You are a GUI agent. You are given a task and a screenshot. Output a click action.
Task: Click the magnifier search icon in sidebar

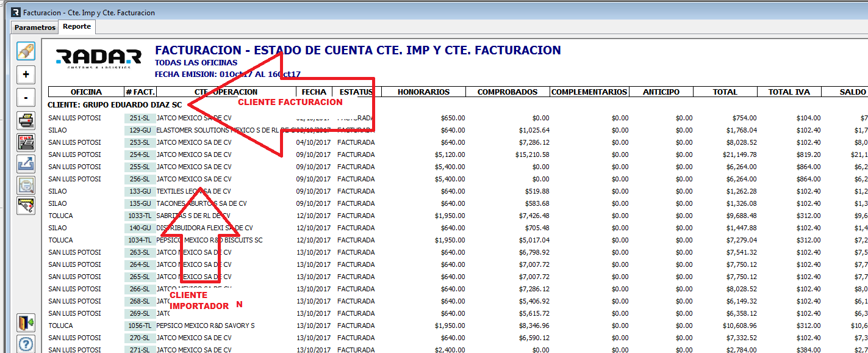click(x=26, y=185)
